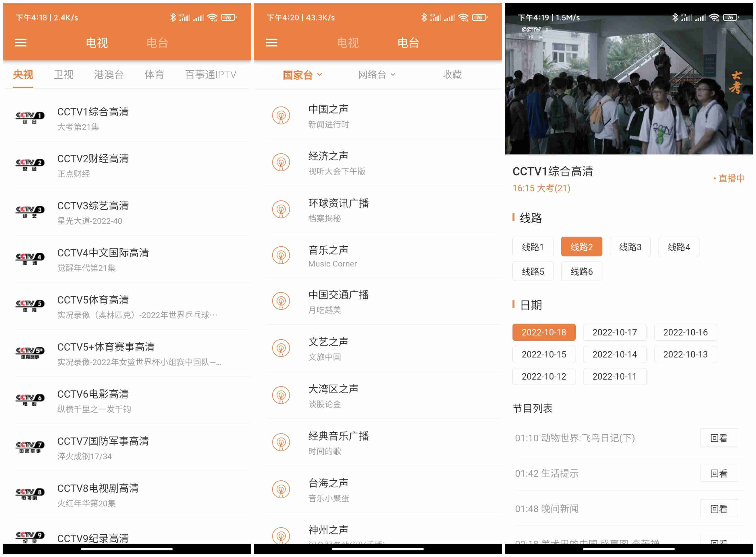The image size is (756, 557).
Task: Choose date 2022-10-11
Action: coord(615,376)
